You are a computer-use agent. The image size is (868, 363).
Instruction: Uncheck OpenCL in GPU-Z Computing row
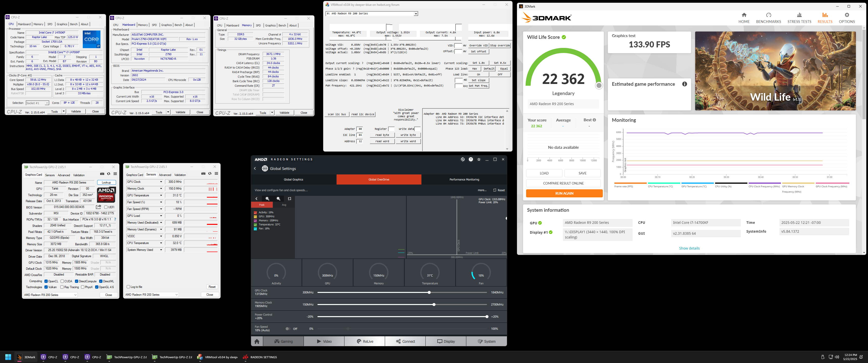coord(46,281)
